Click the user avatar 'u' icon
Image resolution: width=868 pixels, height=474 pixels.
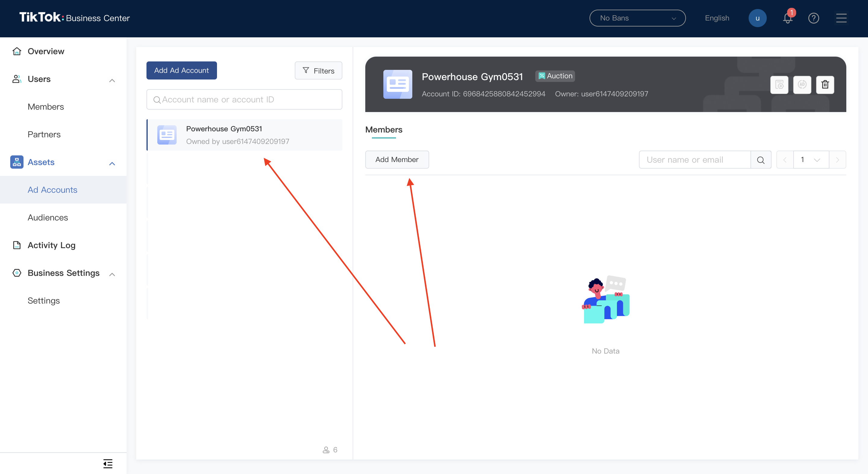(x=757, y=18)
